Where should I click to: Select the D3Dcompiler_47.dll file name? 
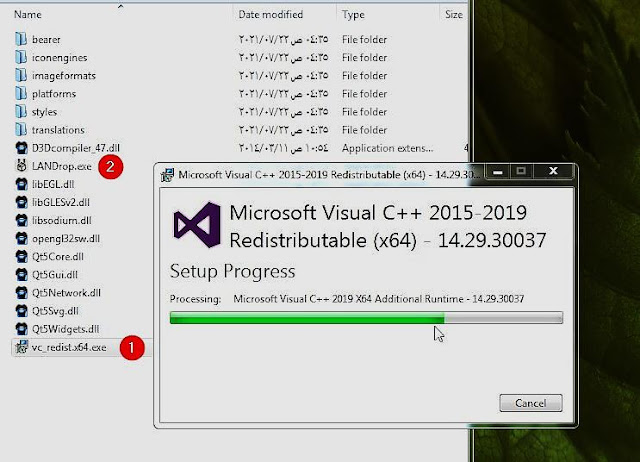pyautogui.click(x=76, y=148)
